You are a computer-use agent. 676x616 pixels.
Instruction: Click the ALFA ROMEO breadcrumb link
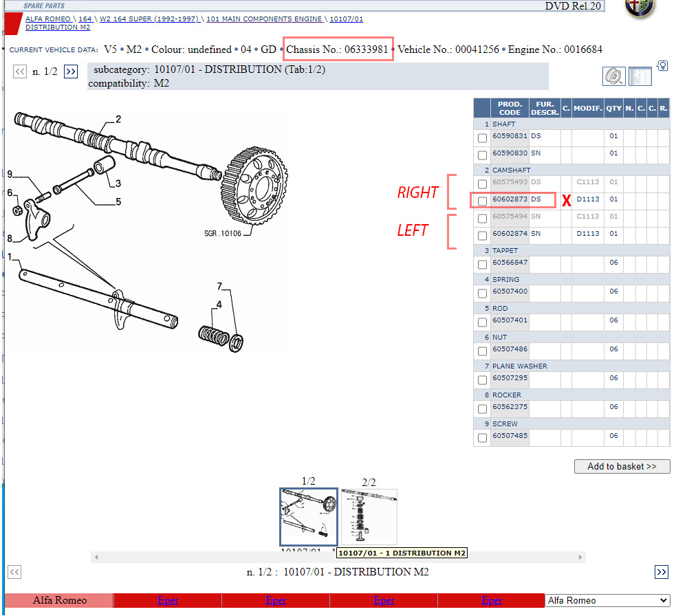tap(48, 19)
